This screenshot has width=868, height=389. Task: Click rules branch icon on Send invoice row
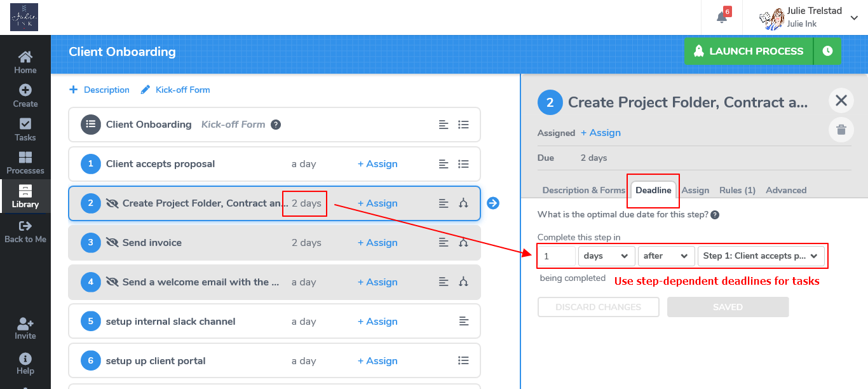[464, 243]
